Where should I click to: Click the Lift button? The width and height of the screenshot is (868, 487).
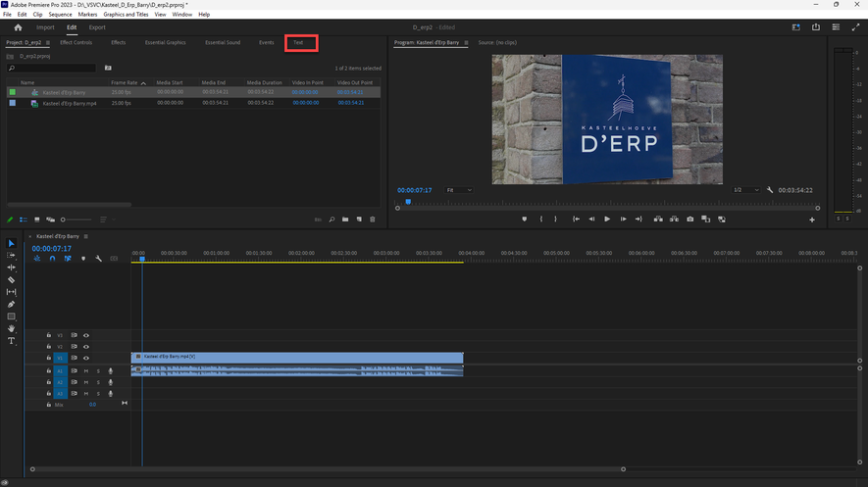click(x=658, y=219)
